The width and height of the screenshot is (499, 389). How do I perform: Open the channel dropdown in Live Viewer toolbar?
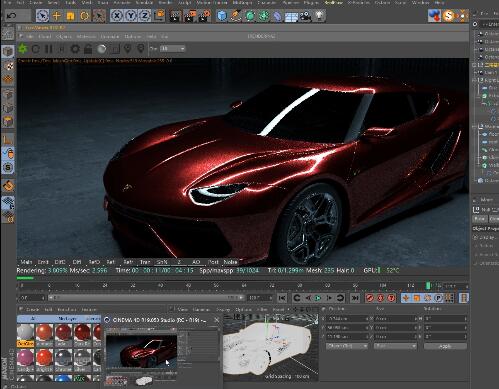(x=172, y=49)
